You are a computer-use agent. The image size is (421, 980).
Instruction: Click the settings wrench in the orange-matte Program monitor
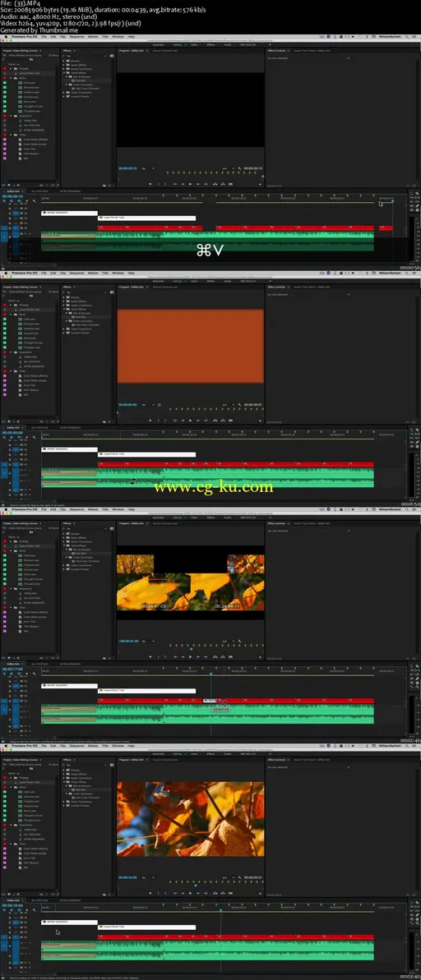[239, 404]
